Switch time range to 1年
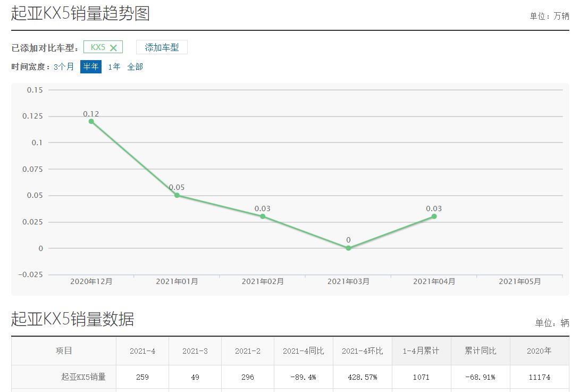 click(x=114, y=67)
